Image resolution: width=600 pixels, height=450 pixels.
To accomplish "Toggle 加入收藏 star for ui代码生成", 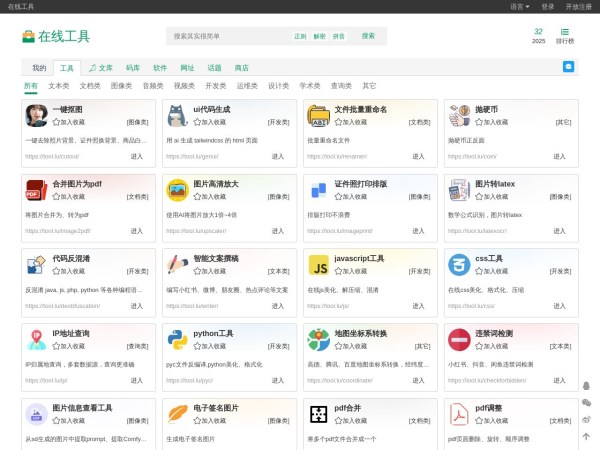I will (197, 122).
